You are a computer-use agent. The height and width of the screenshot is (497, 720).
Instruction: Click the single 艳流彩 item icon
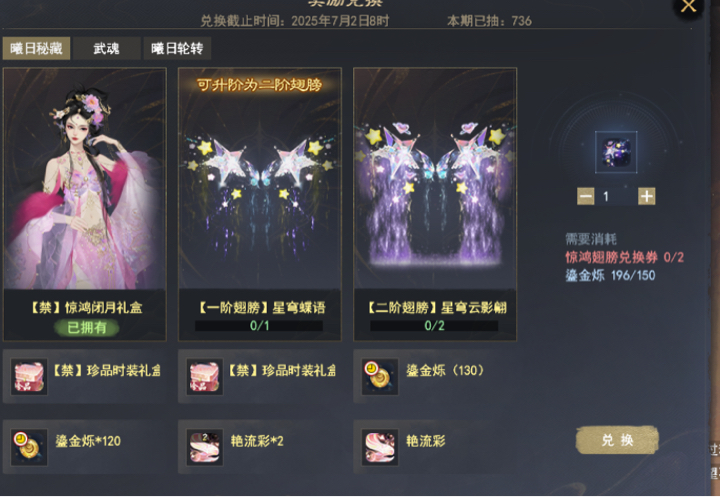tap(380, 447)
